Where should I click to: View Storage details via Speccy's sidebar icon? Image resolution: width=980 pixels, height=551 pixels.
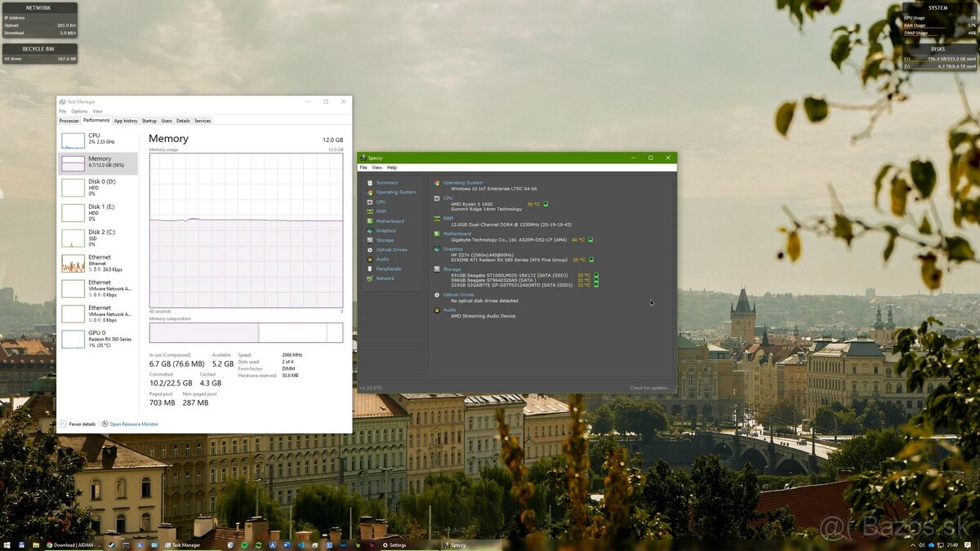coord(385,239)
